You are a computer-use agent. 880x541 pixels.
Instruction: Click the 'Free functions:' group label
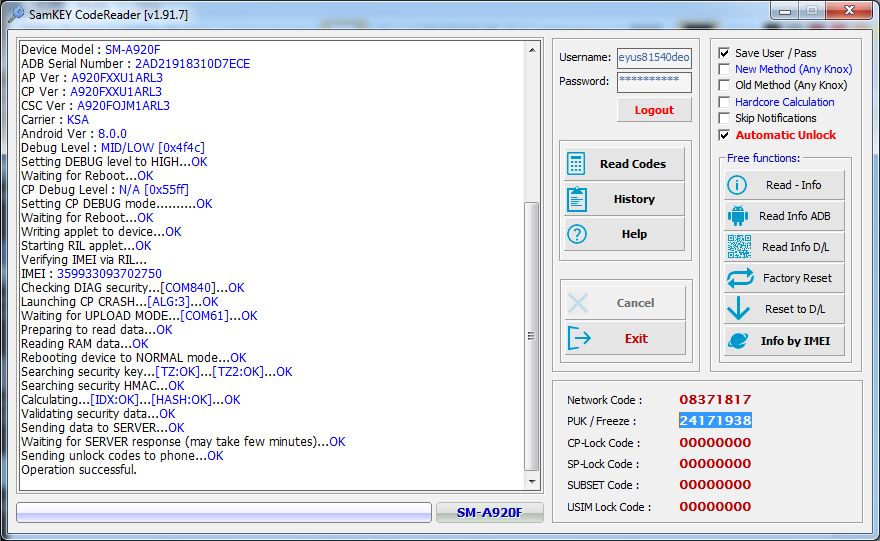coord(763,158)
